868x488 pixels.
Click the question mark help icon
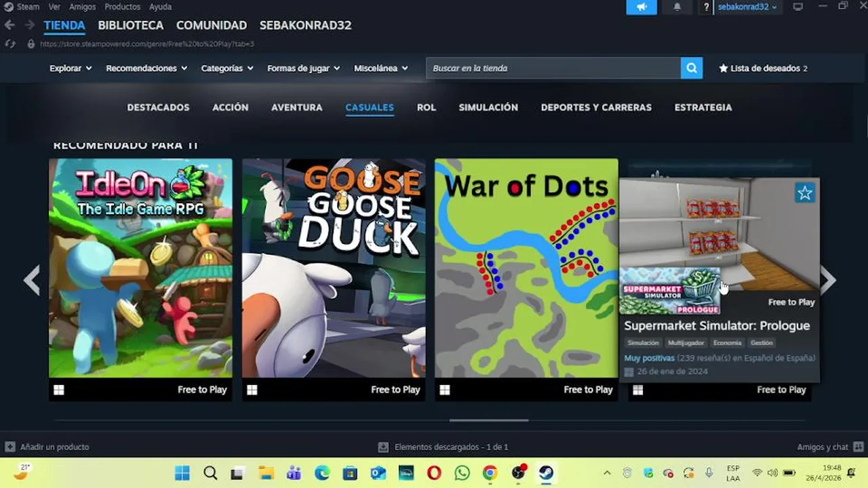[x=706, y=7]
